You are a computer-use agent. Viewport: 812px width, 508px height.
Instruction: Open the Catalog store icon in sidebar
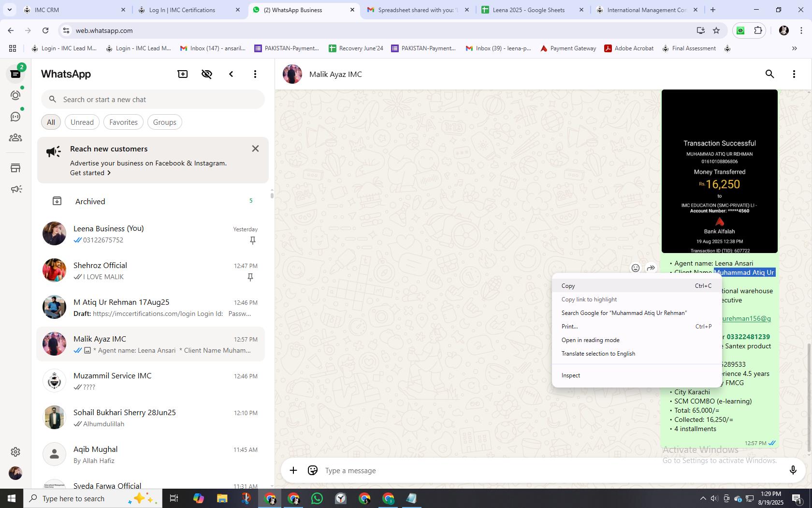[x=15, y=168]
